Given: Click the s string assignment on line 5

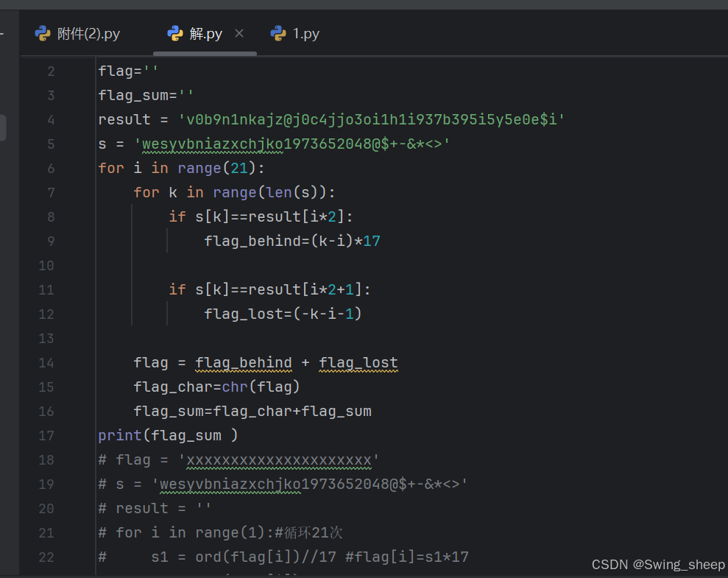Looking at the screenshot, I should (274, 144).
